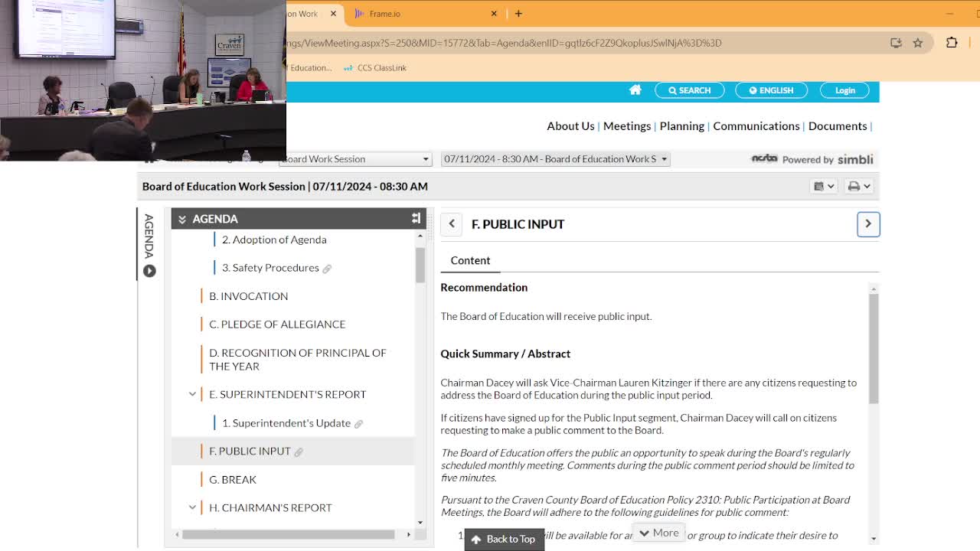Go to the site home icon

[635, 90]
